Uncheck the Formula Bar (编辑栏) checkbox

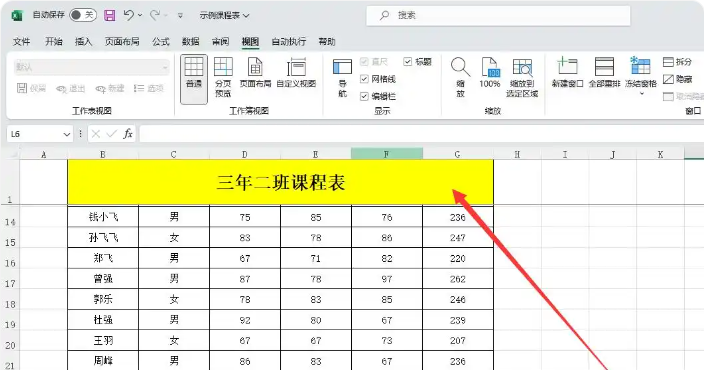364,96
